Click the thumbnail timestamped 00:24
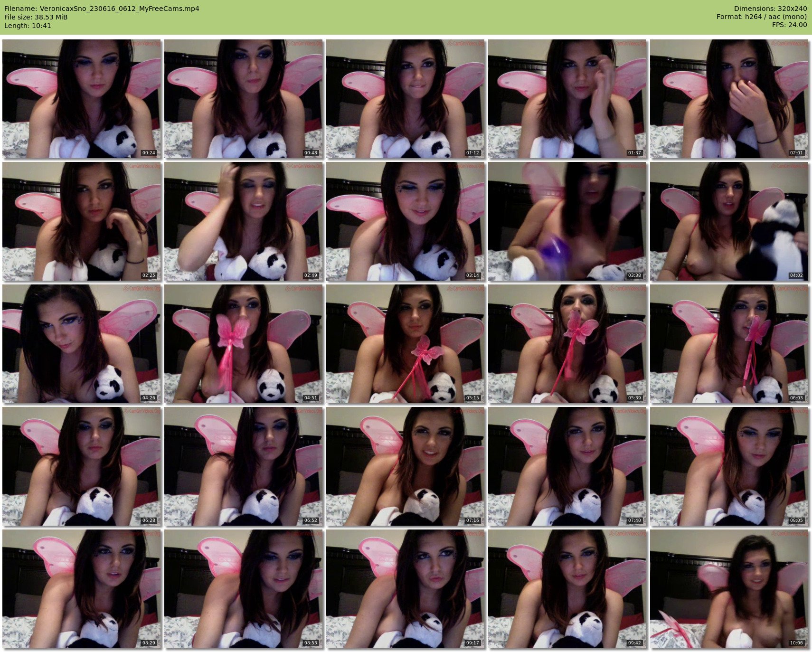 point(82,99)
